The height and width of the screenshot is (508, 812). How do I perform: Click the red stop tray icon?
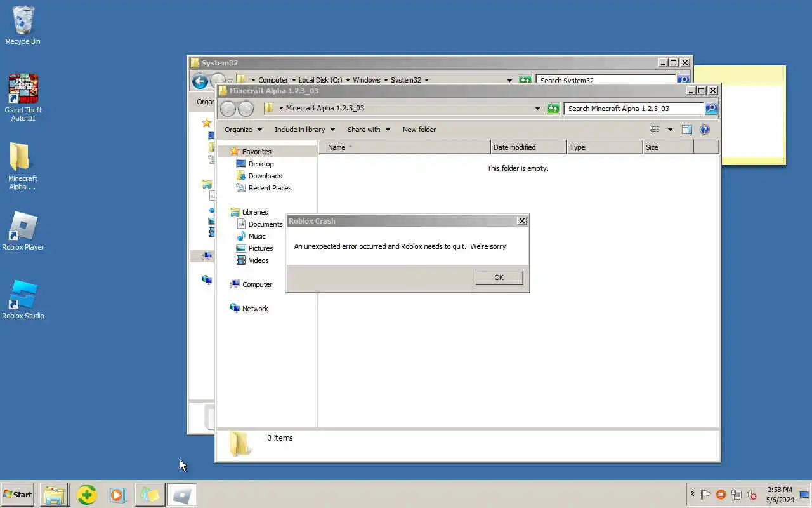coord(721,494)
